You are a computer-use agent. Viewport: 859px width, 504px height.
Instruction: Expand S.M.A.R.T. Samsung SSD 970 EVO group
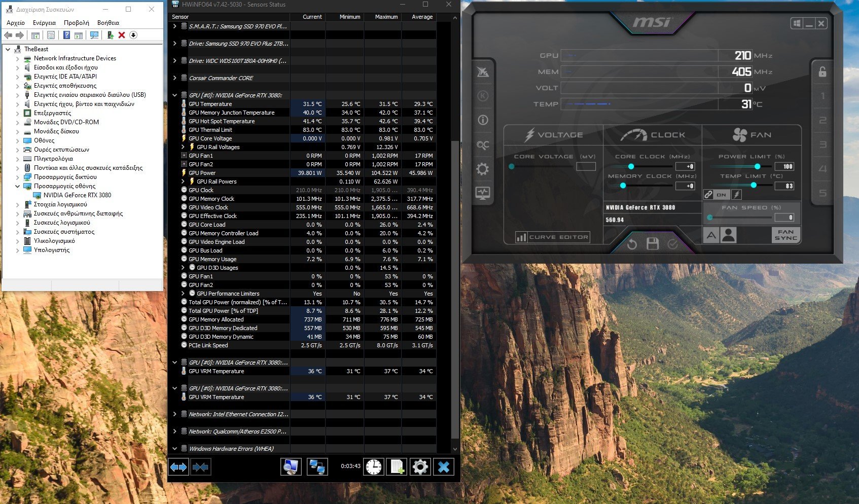(x=175, y=26)
